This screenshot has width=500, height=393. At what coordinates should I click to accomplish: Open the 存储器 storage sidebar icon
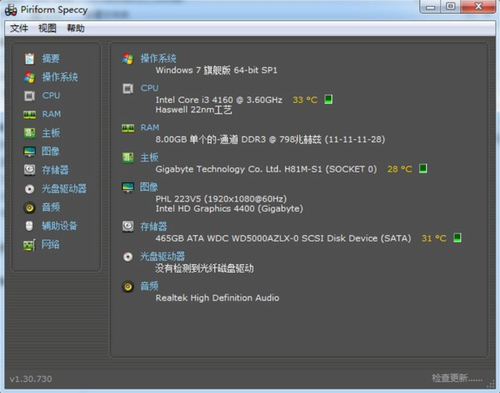pyautogui.click(x=29, y=170)
